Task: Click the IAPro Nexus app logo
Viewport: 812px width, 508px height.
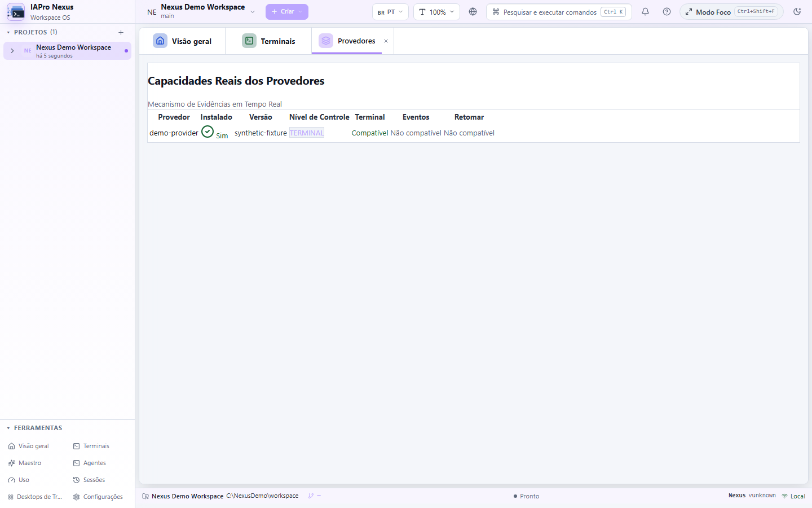Action: click(16, 12)
